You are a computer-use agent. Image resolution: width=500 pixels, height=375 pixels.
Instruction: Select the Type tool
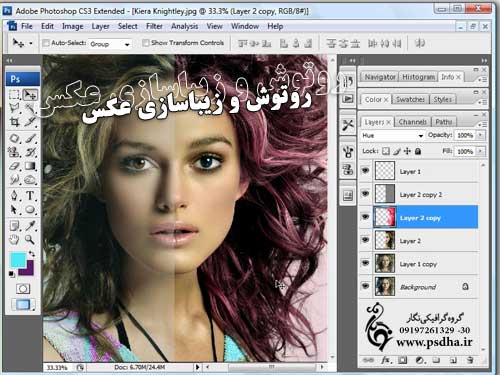click(x=30, y=195)
